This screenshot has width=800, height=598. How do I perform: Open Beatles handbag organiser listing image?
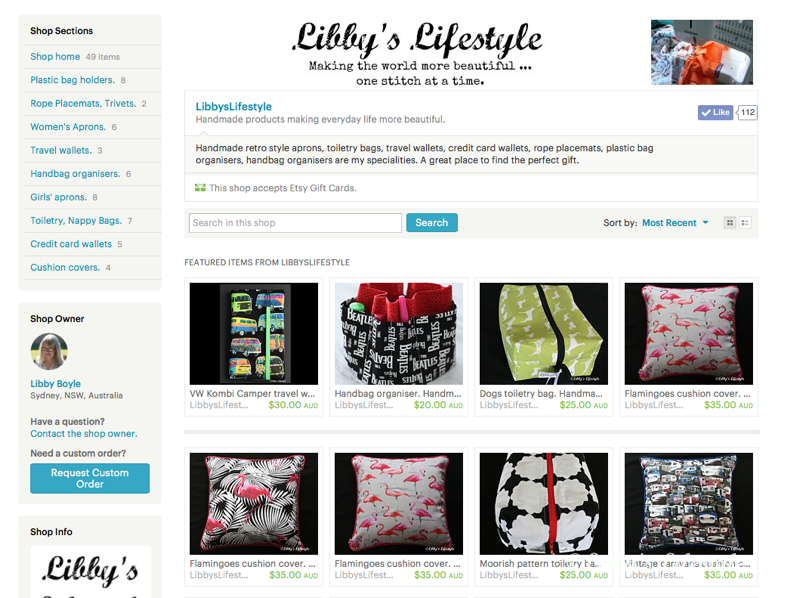398,334
